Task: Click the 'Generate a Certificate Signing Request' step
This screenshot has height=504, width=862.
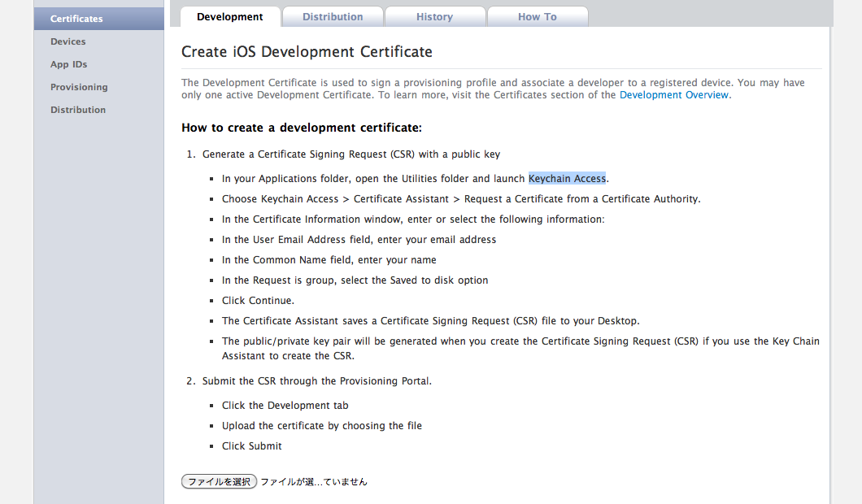Action: tap(351, 154)
